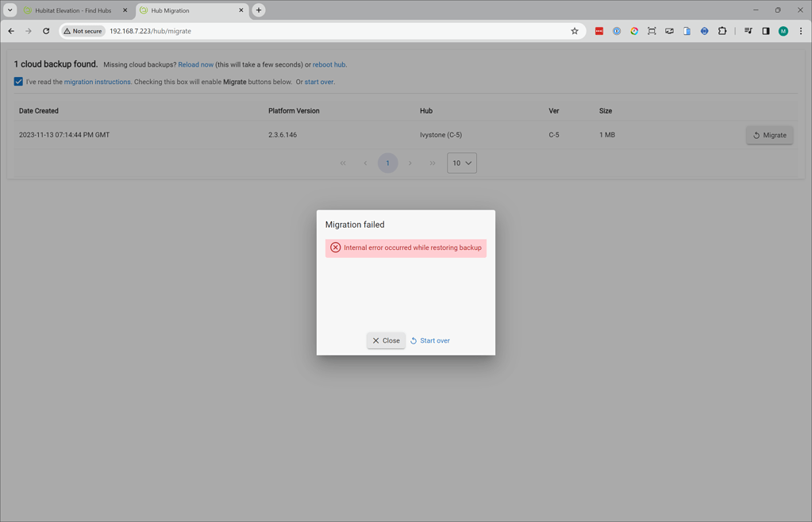Click Start over in the dialog
The width and height of the screenshot is (812, 522).
(x=429, y=340)
